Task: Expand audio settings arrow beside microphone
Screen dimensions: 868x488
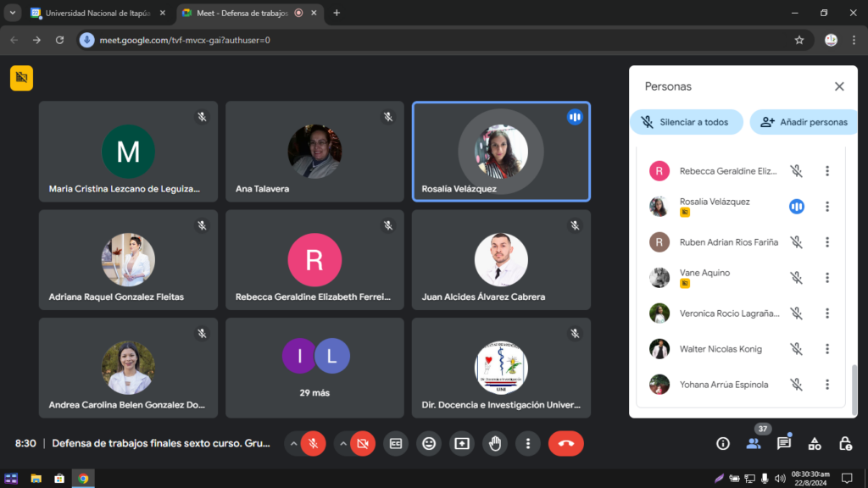Action: (293, 443)
